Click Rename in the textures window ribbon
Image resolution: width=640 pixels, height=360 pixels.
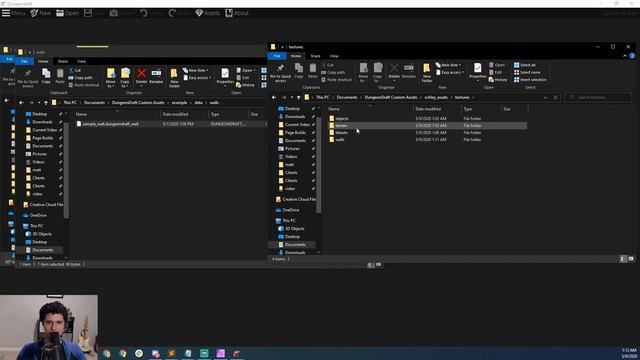(x=409, y=71)
